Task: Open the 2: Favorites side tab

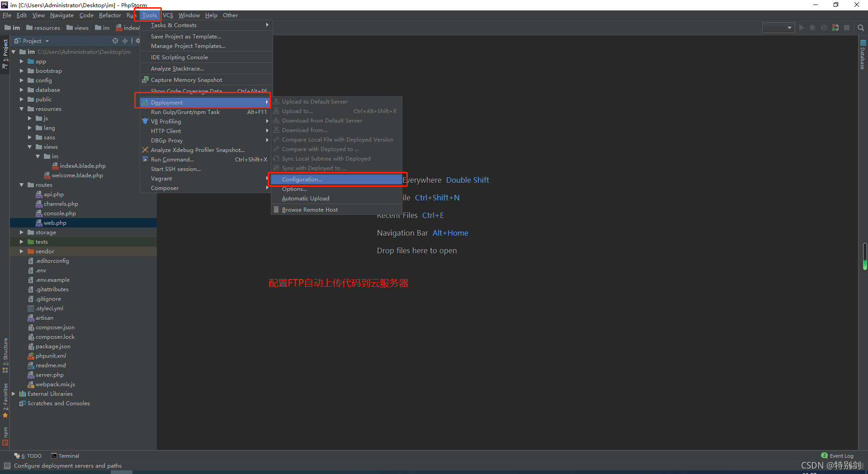Action: pos(5,400)
